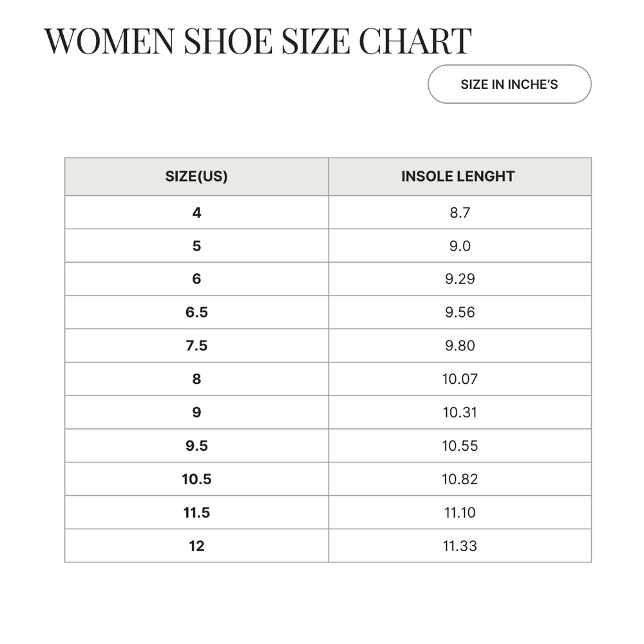
Task: Click the 9.29 insole length value
Action: [460, 279]
